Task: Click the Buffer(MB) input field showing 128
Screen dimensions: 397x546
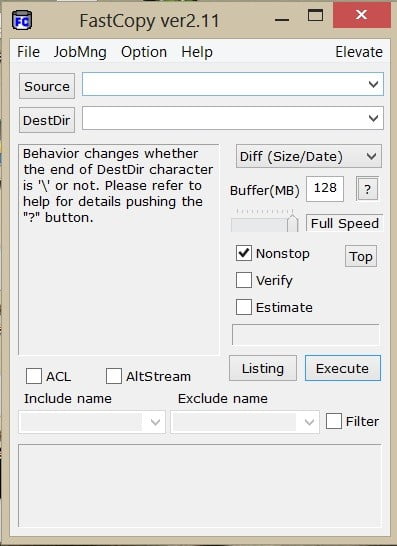Action: pos(325,189)
